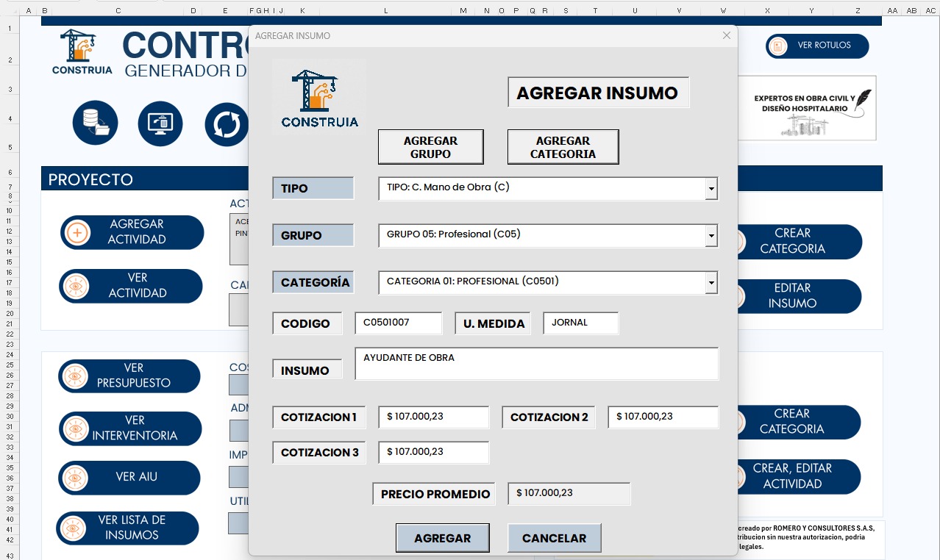Click the CANCELAR button

click(x=554, y=538)
